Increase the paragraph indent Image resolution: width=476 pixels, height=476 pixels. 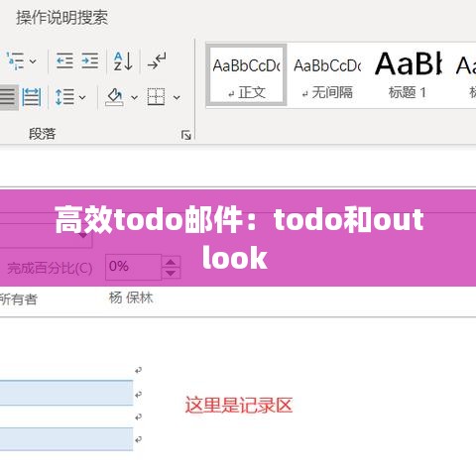click(x=90, y=60)
